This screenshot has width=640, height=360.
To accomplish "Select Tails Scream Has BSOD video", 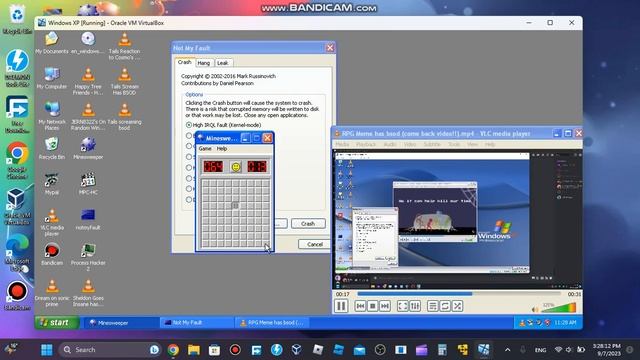I will pos(124,81).
